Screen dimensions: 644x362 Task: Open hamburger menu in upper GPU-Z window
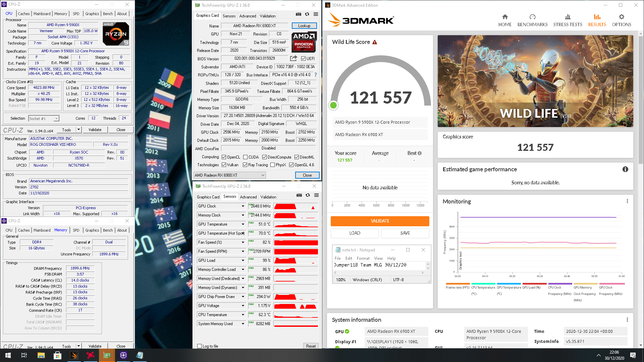[x=316, y=14]
